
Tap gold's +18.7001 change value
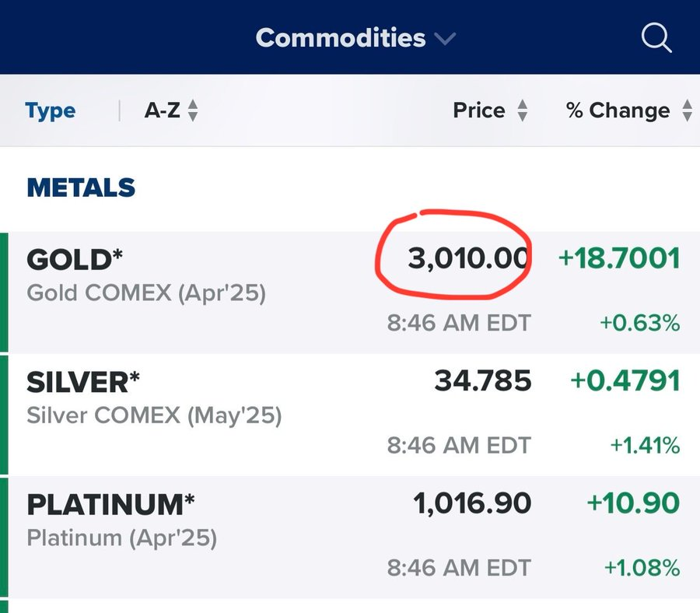[x=619, y=259]
